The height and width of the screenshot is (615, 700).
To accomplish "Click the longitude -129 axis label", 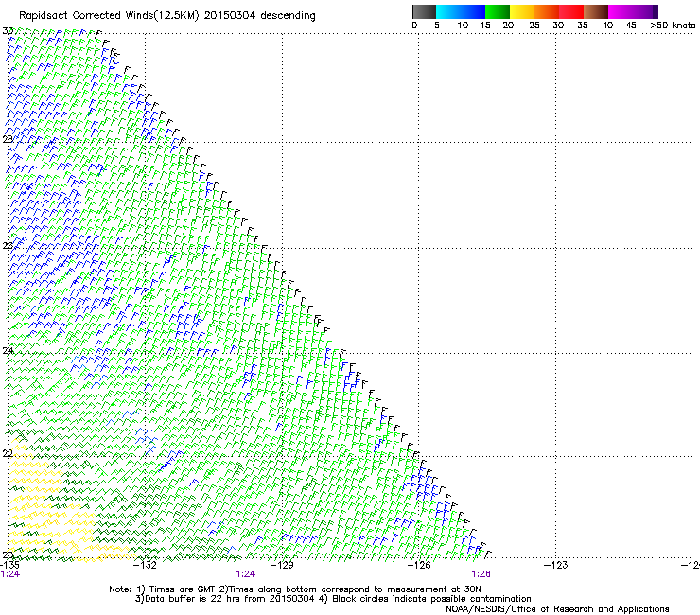I will [x=283, y=565].
